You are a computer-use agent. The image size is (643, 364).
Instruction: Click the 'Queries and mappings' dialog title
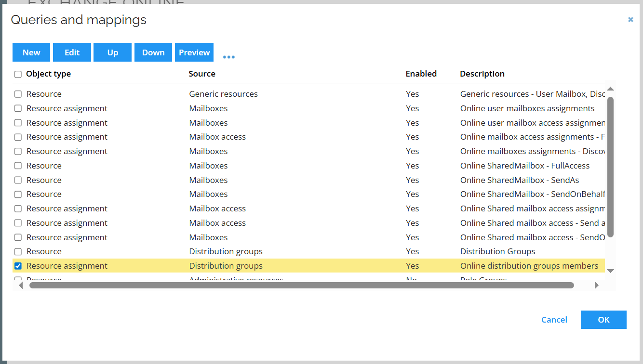coord(79,20)
